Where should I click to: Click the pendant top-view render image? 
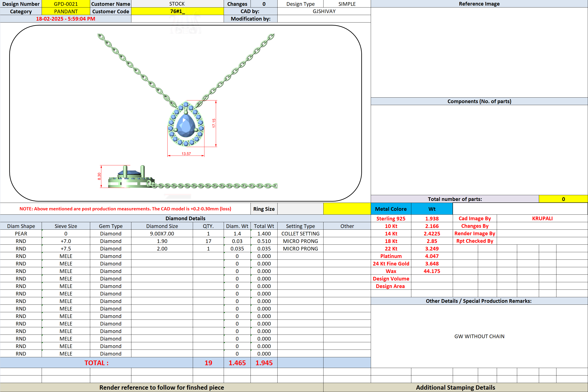tap(186, 124)
